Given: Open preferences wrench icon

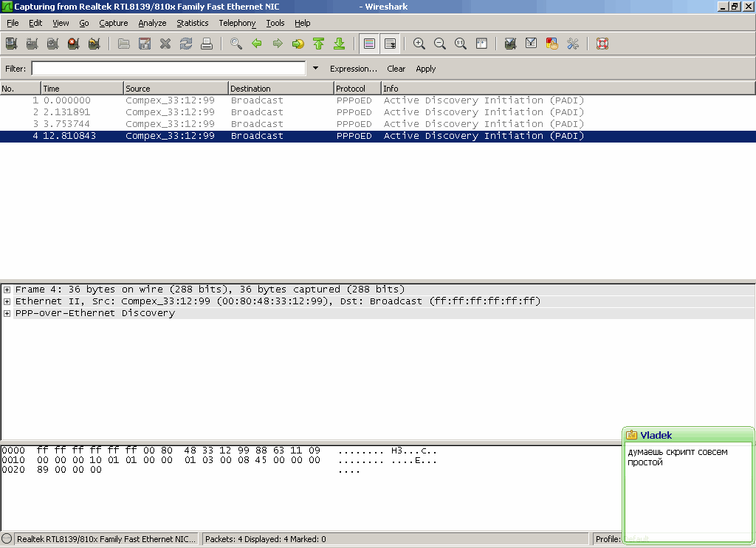Looking at the screenshot, I should coord(573,44).
